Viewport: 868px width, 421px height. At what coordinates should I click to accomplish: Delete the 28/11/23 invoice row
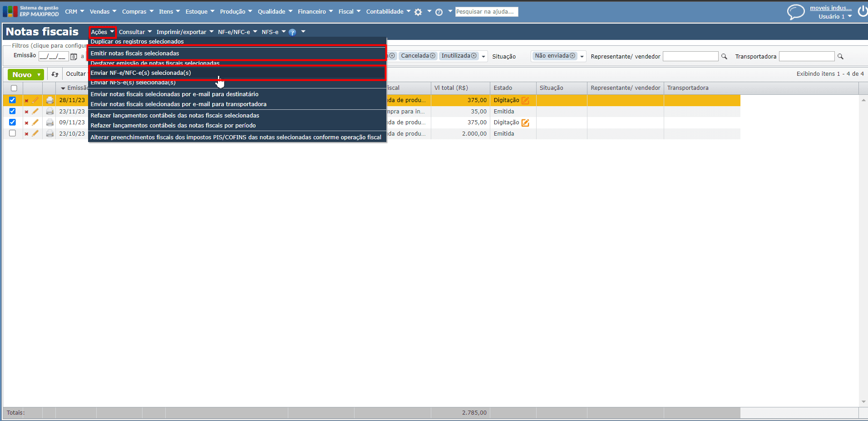(x=26, y=101)
